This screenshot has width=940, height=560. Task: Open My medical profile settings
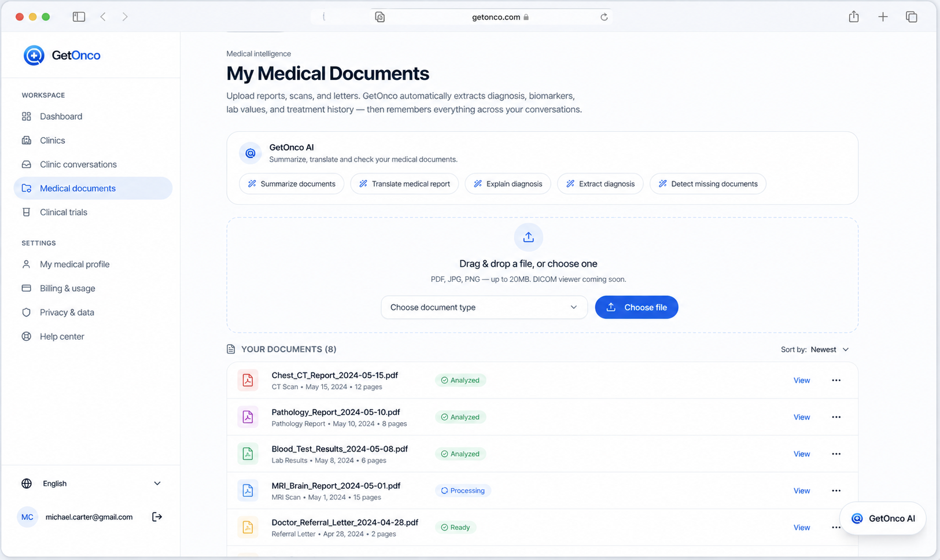[x=93, y=264]
